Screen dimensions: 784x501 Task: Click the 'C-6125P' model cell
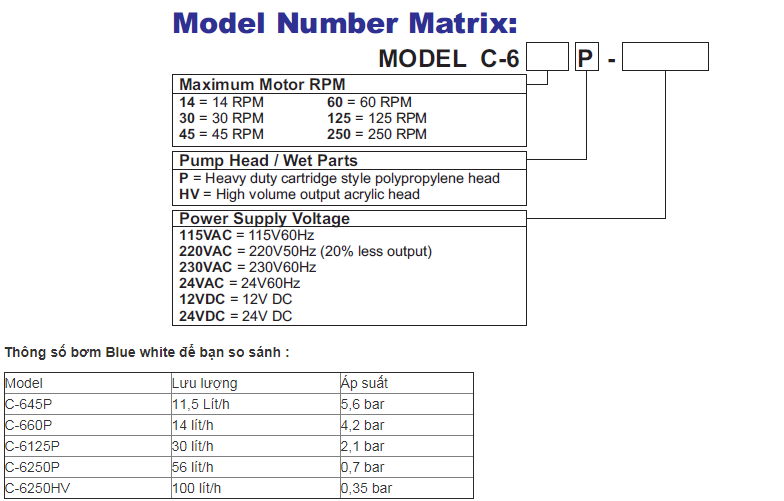(88, 446)
